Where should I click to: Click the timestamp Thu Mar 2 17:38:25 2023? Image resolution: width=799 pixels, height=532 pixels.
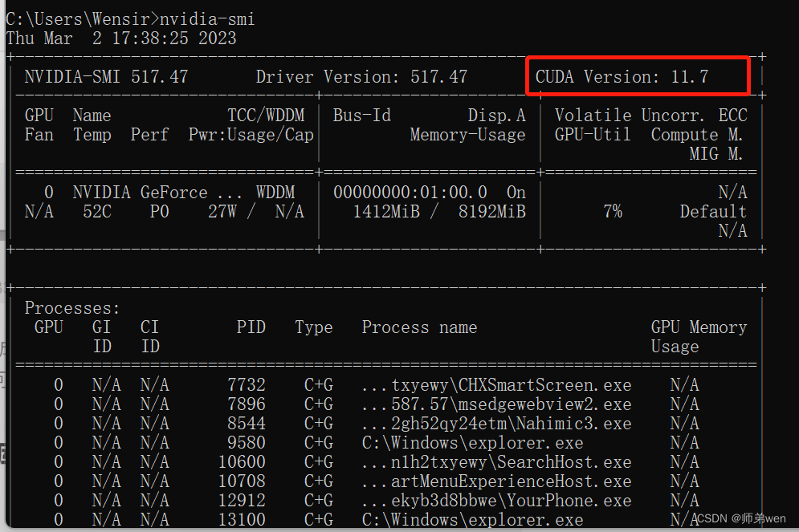(121, 39)
